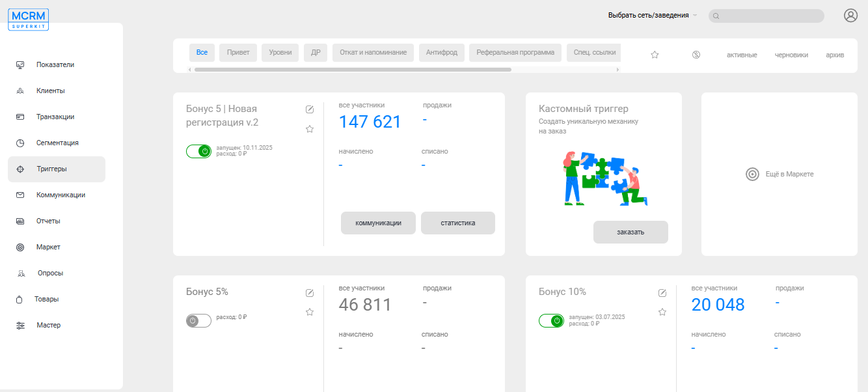Star the Бонус 5 | Новая регистрация v.2 trigger
Viewport: 868px width, 392px height.
[x=310, y=129]
